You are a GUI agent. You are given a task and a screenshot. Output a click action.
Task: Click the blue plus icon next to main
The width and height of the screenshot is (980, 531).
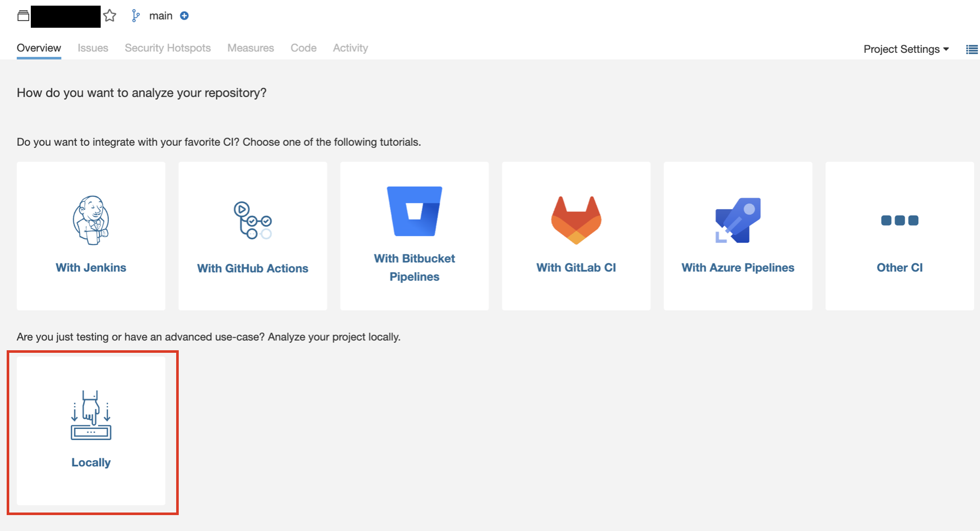tap(184, 16)
